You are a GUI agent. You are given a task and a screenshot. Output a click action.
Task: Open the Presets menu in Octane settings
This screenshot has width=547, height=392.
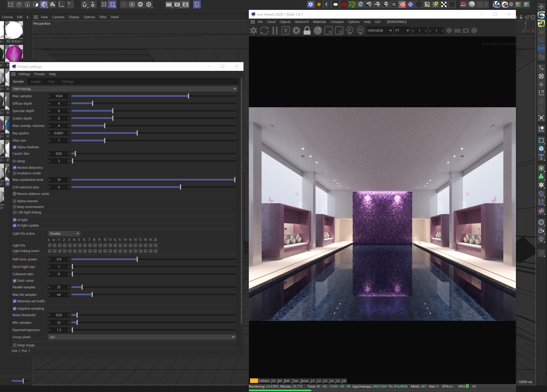pos(40,74)
